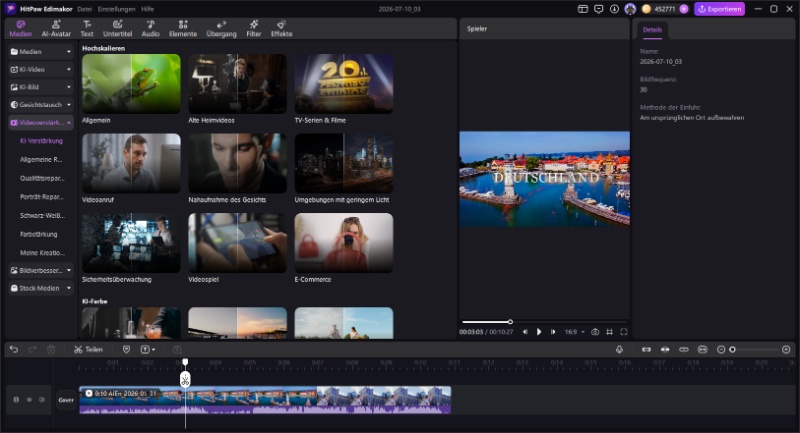
Task: Open the Medien tab in top toolbar
Action: click(20, 29)
